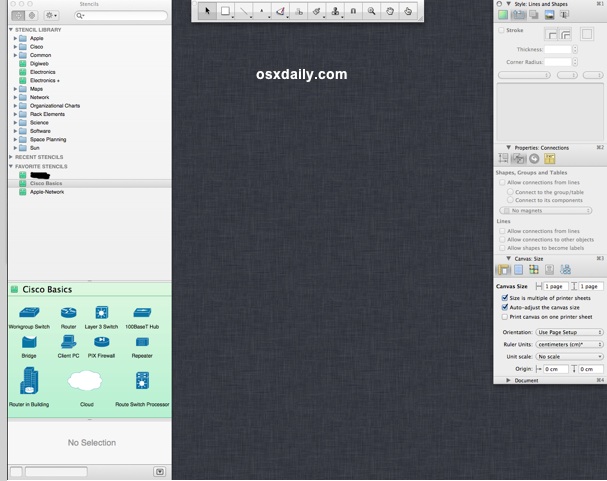Collapse the Favorite Stencils section

pos(11,166)
